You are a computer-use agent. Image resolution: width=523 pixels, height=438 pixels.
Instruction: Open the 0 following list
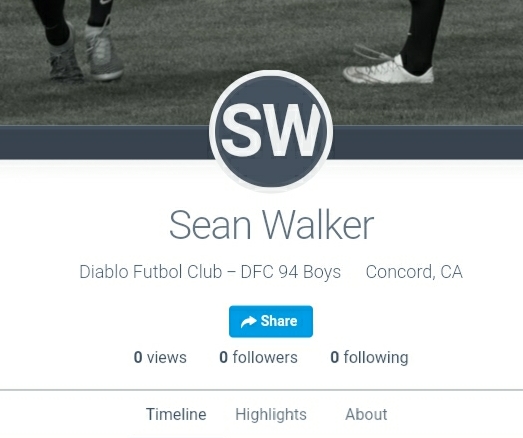pos(369,358)
